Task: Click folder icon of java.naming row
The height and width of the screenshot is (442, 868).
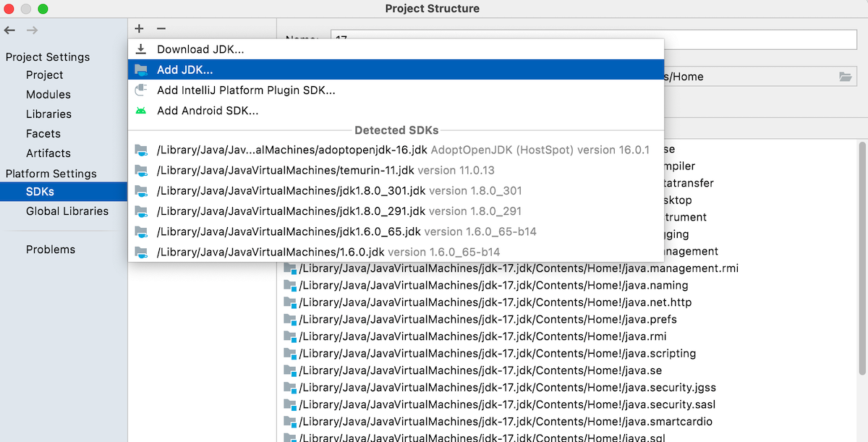Action: point(290,286)
